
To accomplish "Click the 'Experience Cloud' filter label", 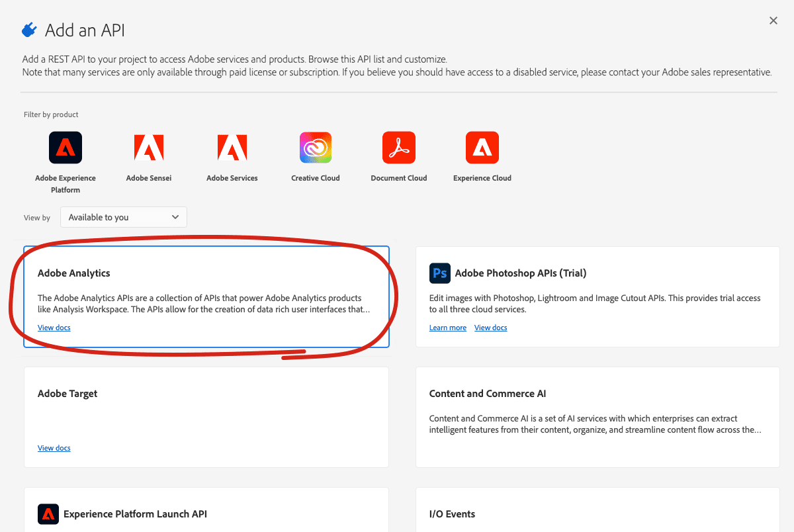I will 482,178.
